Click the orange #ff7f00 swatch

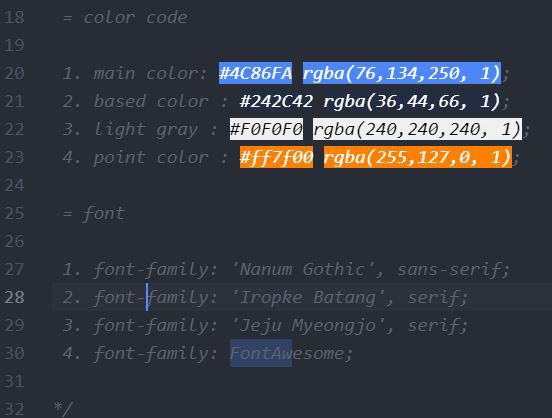[x=276, y=157]
